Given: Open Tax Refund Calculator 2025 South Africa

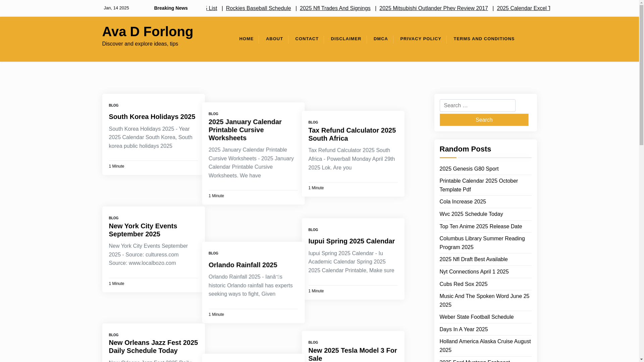Looking at the screenshot, I should pyautogui.click(x=352, y=134).
